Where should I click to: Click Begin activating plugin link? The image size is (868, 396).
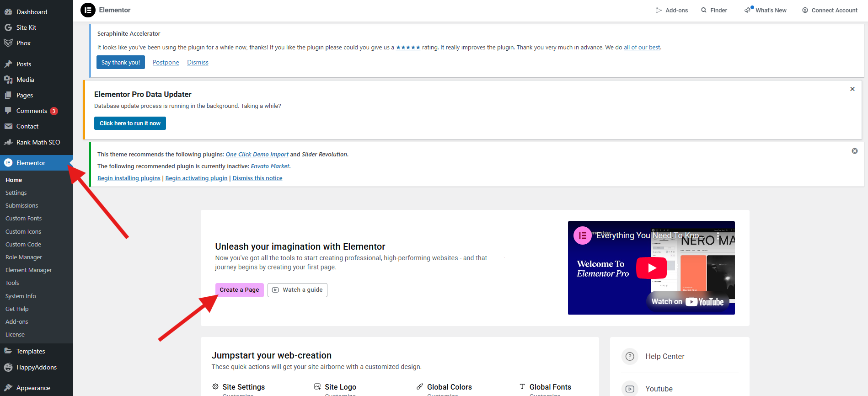196,178
